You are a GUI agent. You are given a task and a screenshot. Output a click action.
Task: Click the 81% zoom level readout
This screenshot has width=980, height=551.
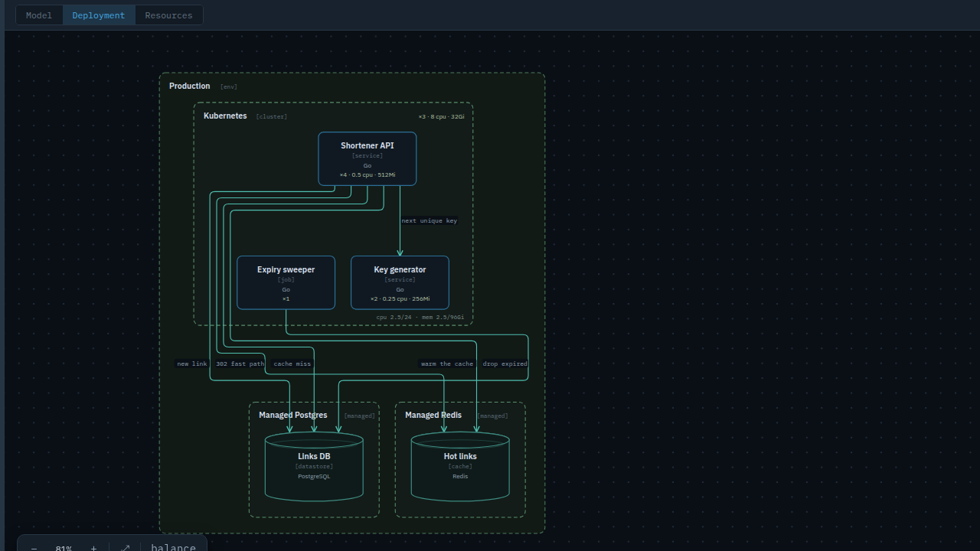(x=64, y=548)
